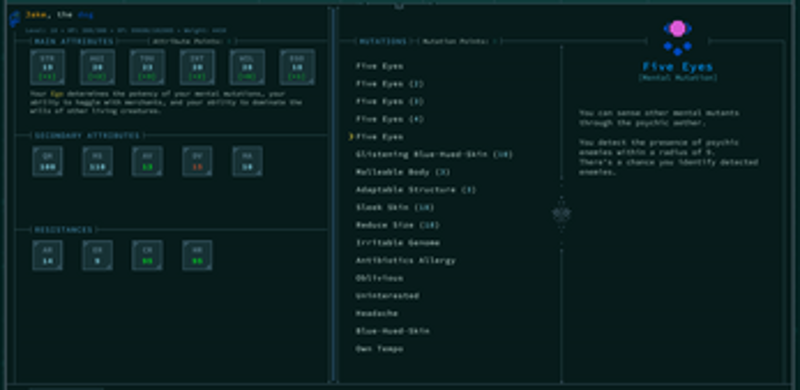Select the TOU attribute box
The image size is (800, 390).
point(147,67)
